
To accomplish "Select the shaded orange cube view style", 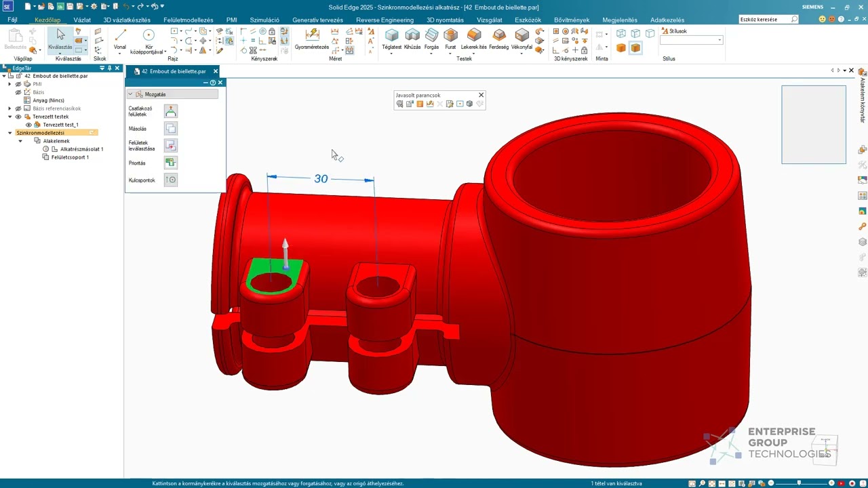I will 621,48.
